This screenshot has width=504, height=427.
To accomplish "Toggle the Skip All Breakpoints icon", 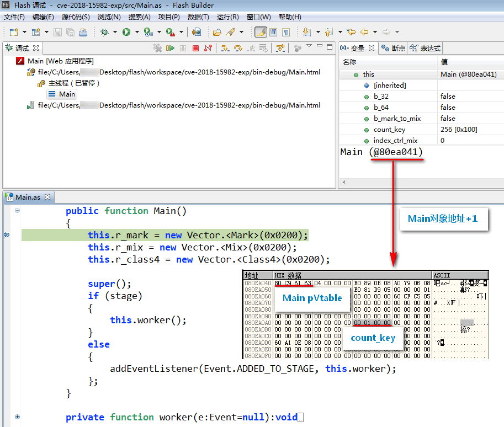I will click(x=280, y=48).
